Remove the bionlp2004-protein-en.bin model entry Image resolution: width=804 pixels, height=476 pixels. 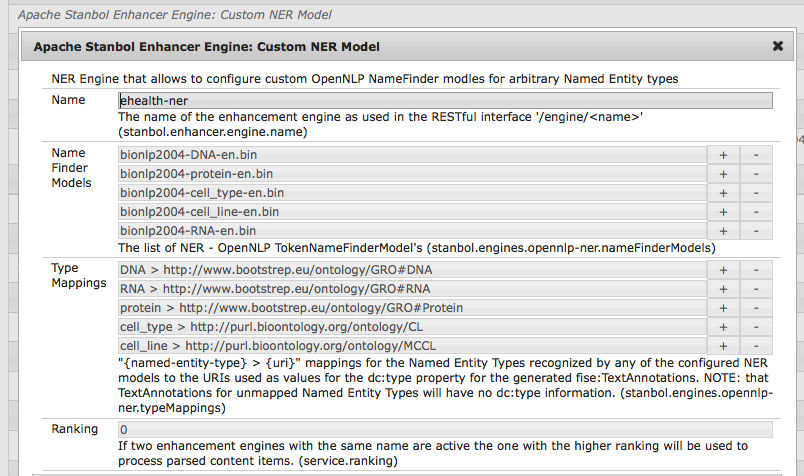pyautogui.click(x=756, y=174)
